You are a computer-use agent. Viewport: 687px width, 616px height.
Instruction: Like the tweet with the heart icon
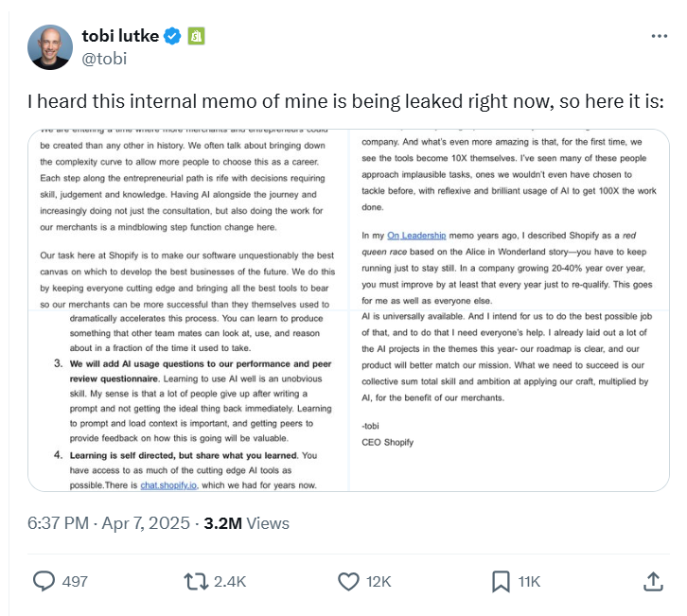[x=349, y=581]
